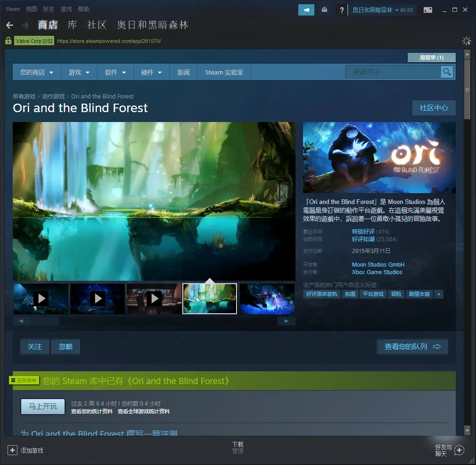The width and height of the screenshot is (476, 465).
Task: Open the 下载 管理 downloads manager
Action: (x=238, y=448)
